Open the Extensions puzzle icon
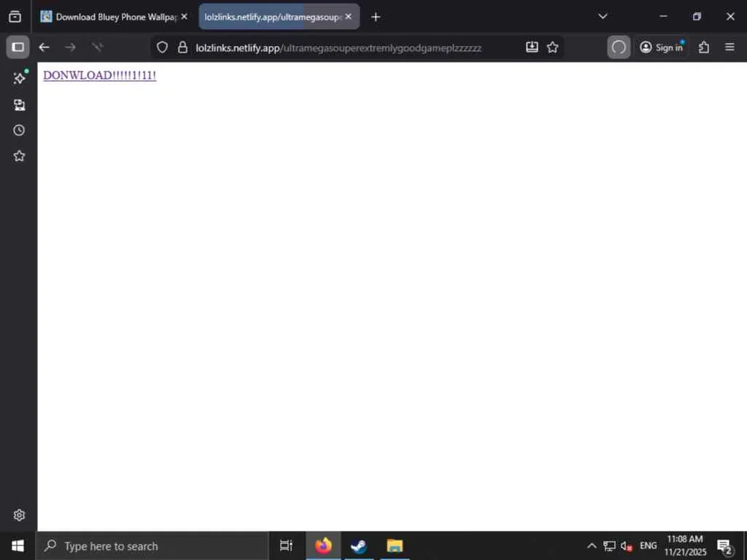The width and height of the screenshot is (747, 560). click(x=704, y=47)
